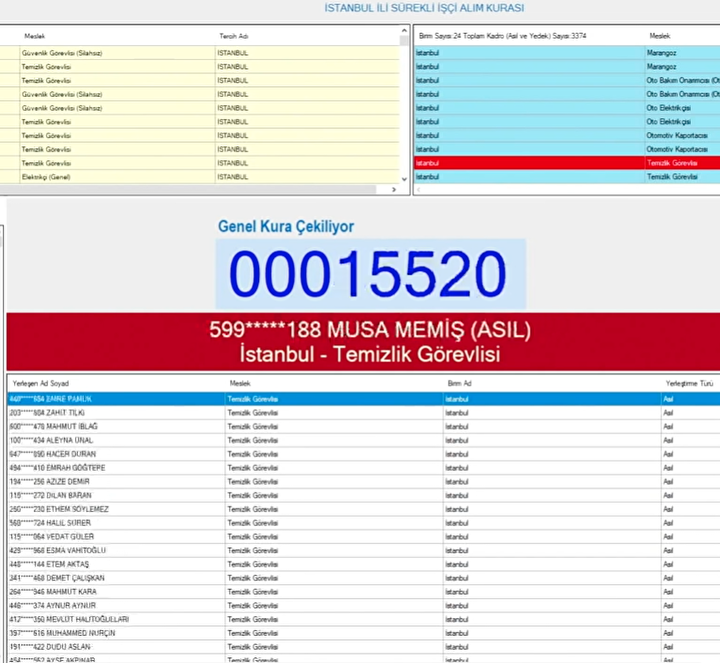Screen dimensions: 720x663
Task: Select the 'ESMA VAHİTOĞLU' row
Action: coord(364,551)
